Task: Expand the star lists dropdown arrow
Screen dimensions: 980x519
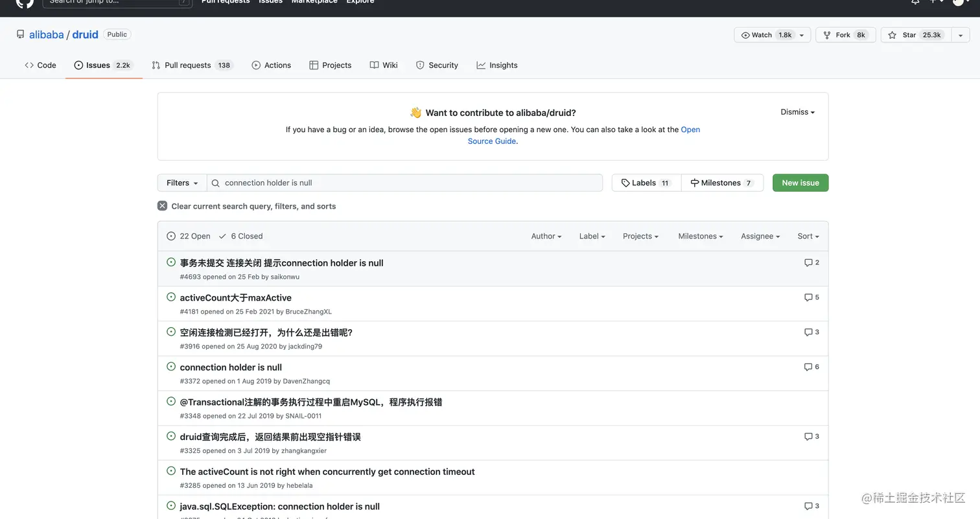Action: 961,35
